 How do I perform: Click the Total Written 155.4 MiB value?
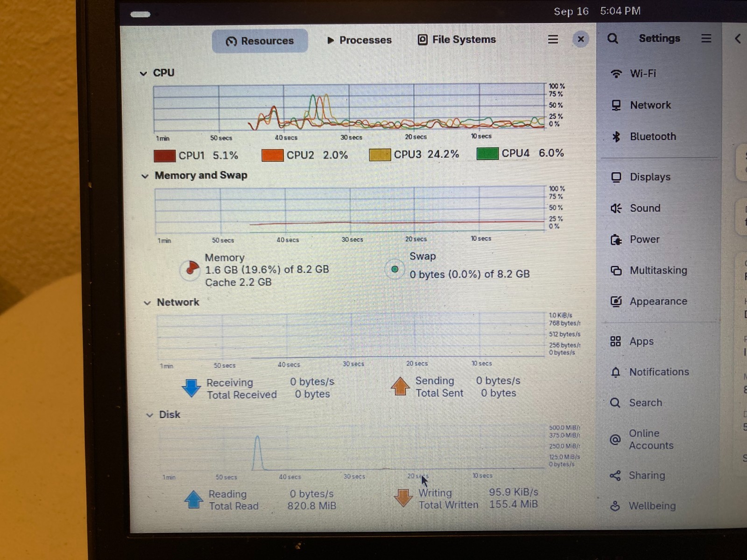point(514,504)
